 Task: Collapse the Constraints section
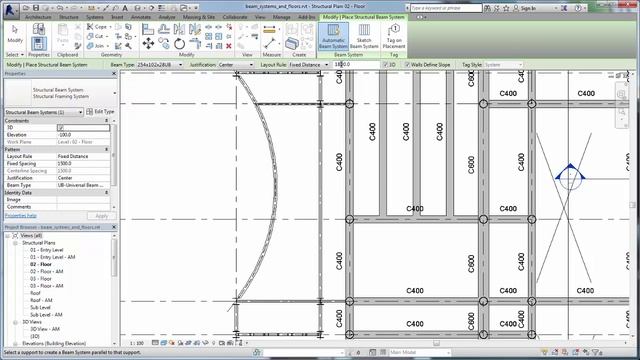(107, 121)
